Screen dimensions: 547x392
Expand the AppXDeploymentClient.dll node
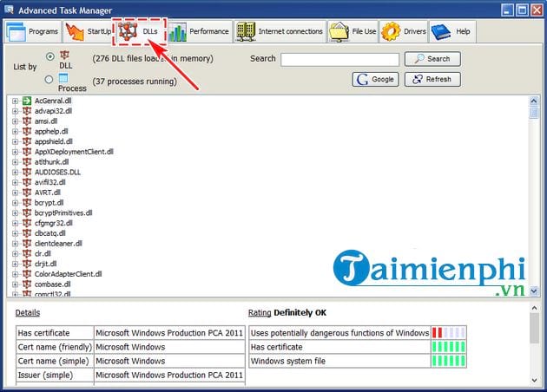(x=15, y=152)
